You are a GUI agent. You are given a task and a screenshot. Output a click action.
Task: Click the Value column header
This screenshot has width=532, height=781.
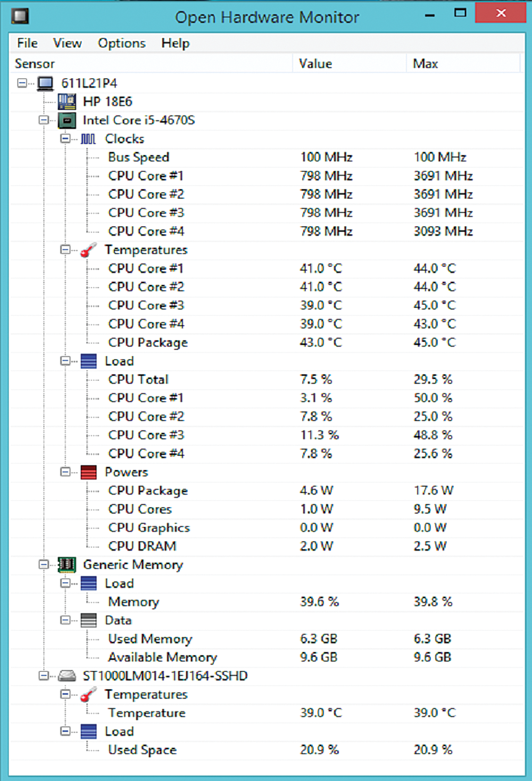point(315,64)
